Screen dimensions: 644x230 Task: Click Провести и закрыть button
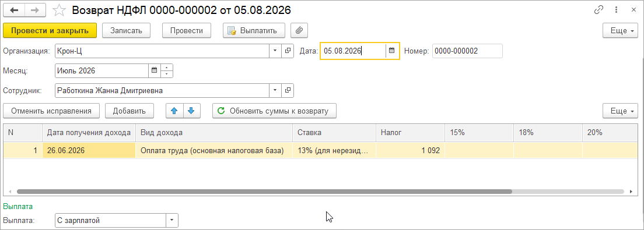click(50, 30)
